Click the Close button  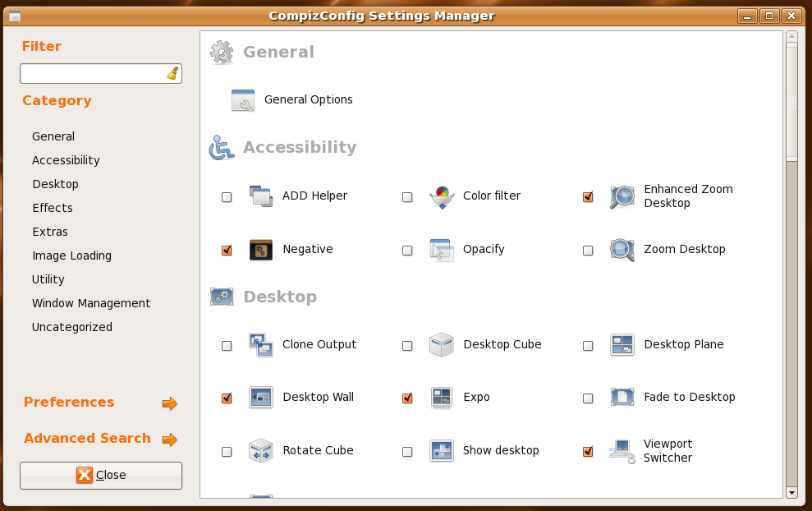point(100,475)
